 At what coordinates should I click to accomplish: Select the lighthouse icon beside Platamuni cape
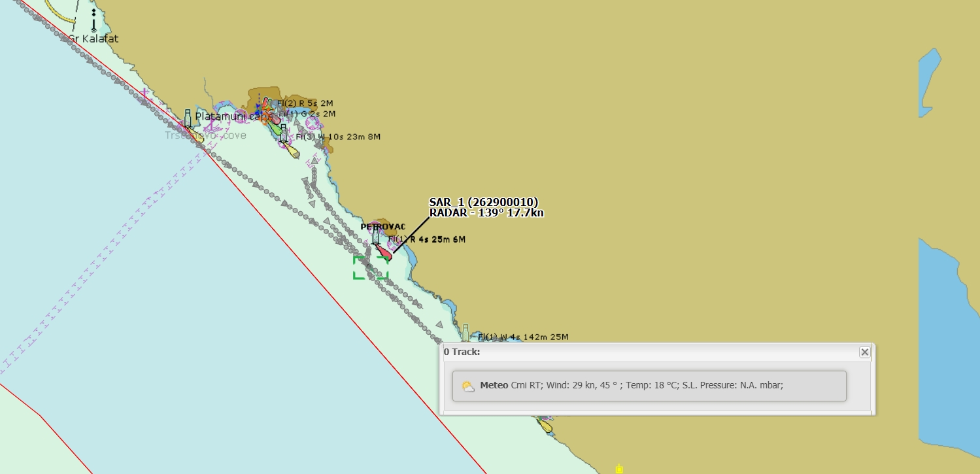tap(188, 118)
